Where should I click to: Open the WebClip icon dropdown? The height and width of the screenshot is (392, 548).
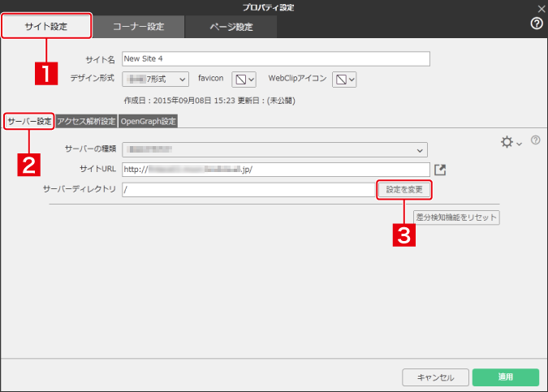click(344, 80)
